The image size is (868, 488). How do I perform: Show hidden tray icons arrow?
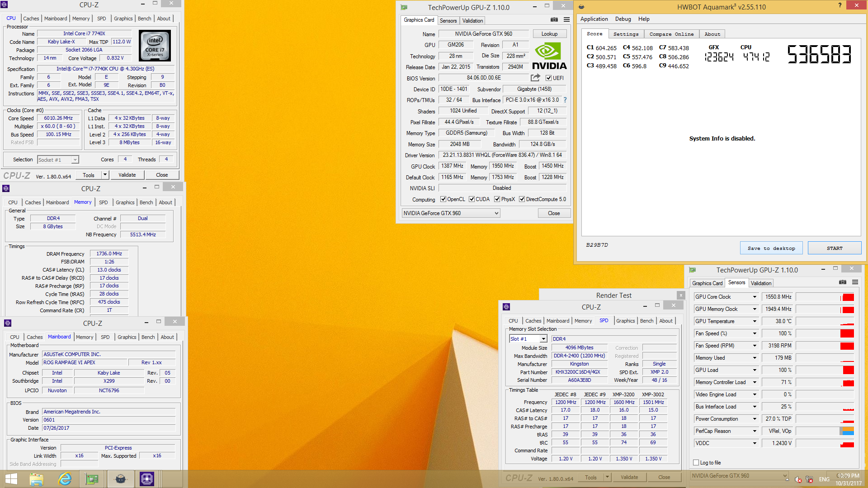tap(787, 479)
